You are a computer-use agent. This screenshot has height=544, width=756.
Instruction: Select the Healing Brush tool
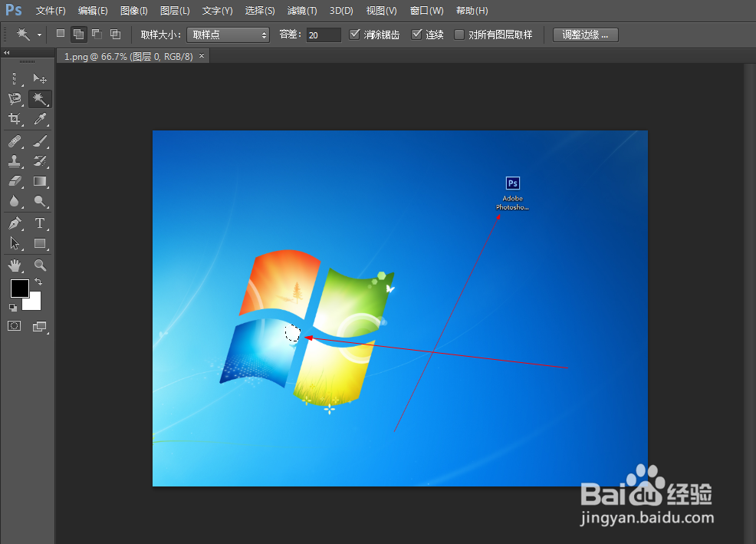[15, 141]
